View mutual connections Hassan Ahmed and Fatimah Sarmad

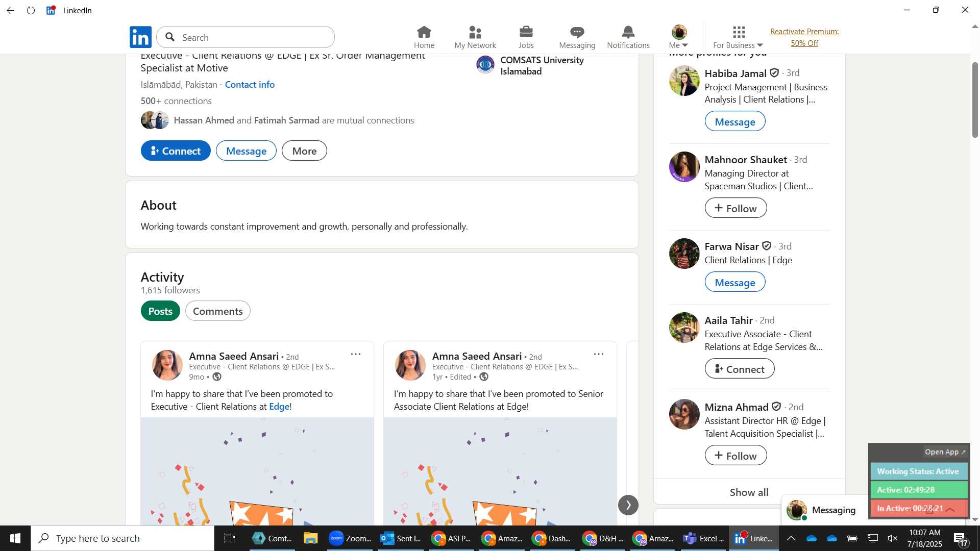click(278, 120)
